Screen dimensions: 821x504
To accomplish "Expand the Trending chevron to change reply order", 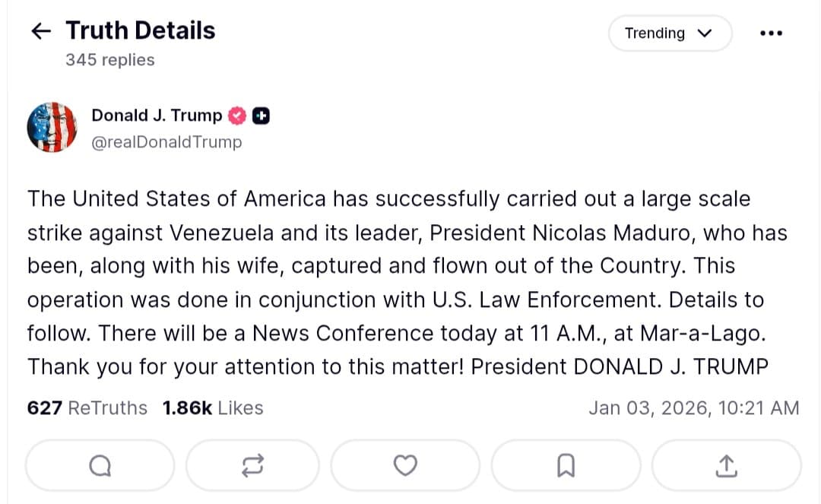I will tap(705, 33).
